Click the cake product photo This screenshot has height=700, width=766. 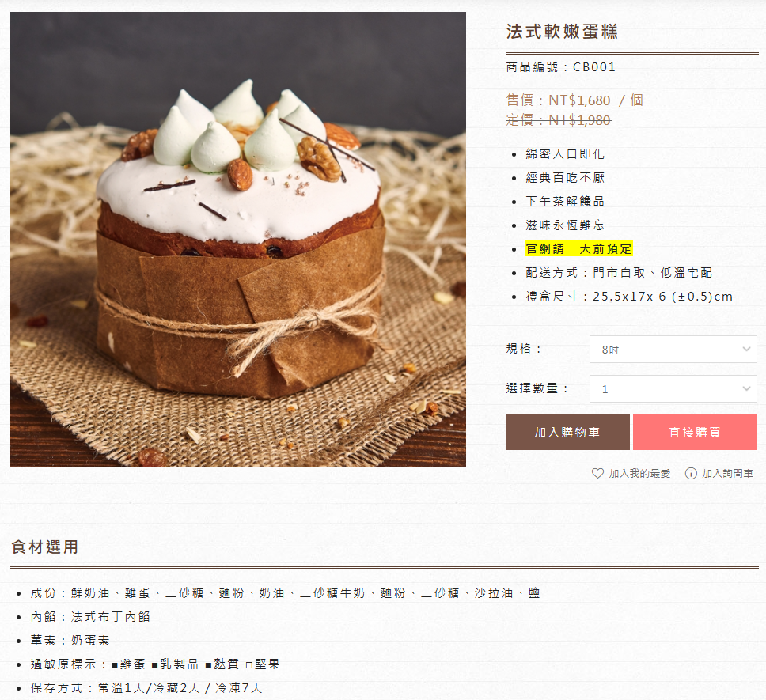coord(238,239)
